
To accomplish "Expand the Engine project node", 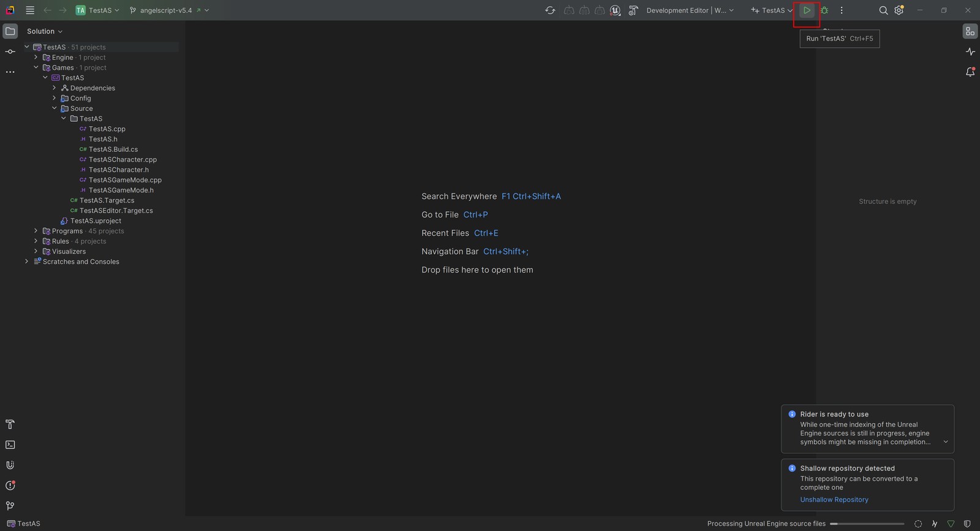I will 36,58.
